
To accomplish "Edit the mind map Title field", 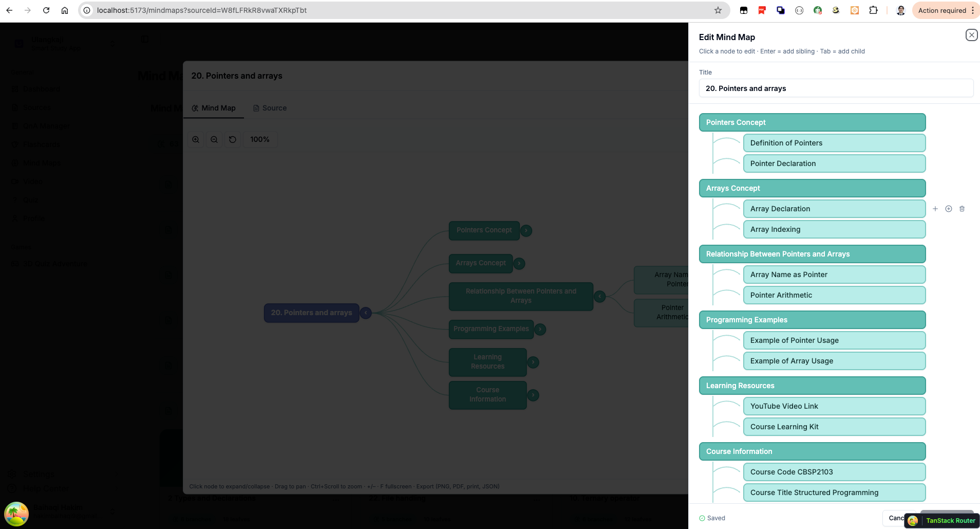I will (836, 88).
